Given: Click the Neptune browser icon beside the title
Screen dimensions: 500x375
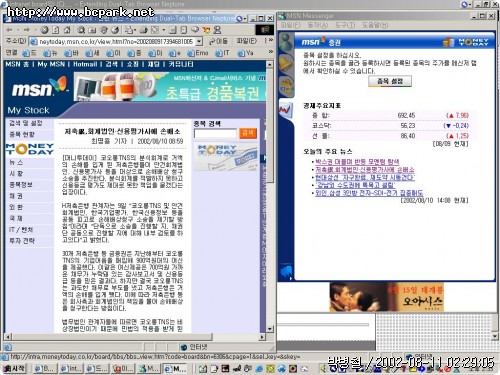Looking at the screenshot, I should click(239, 19).
